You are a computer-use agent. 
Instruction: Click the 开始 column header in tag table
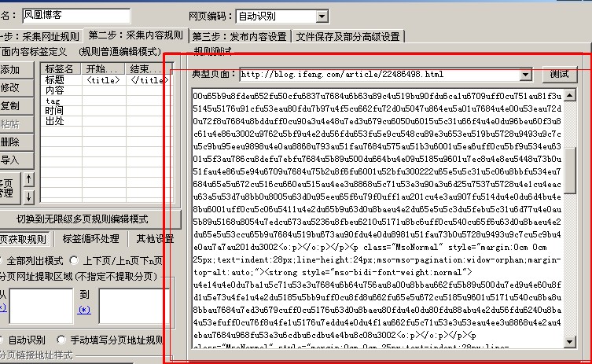[102, 69]
